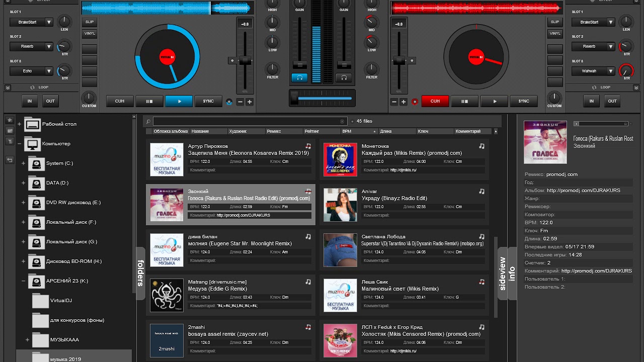
Task: Toggle the left deck pitch lock dot button
Action: [232, 60]
